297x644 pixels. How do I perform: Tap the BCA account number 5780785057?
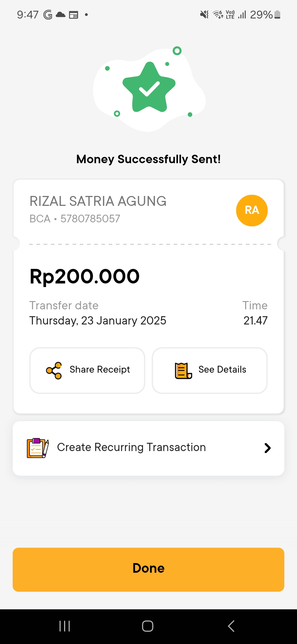90,219
